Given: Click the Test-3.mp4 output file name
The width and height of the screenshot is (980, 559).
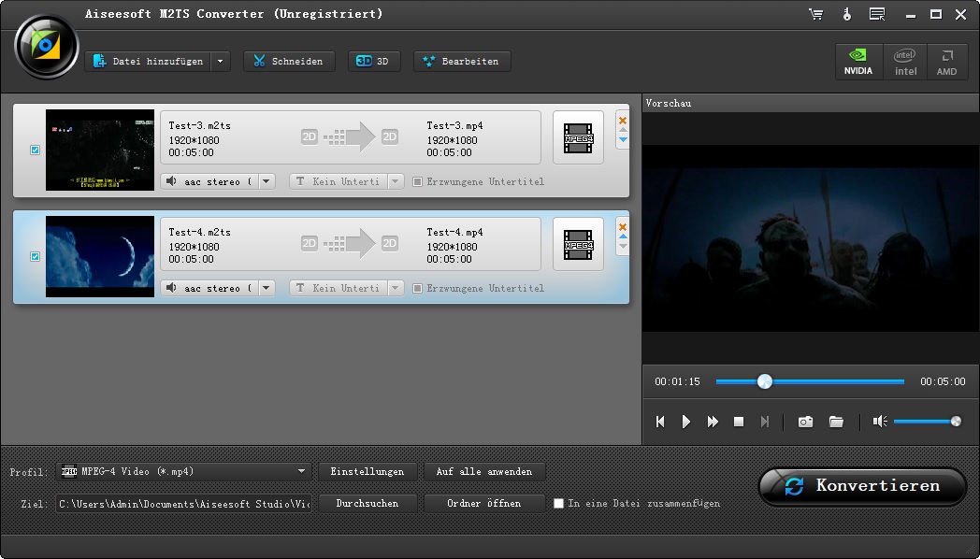Looking at the screenshot, I should [455, 125].
